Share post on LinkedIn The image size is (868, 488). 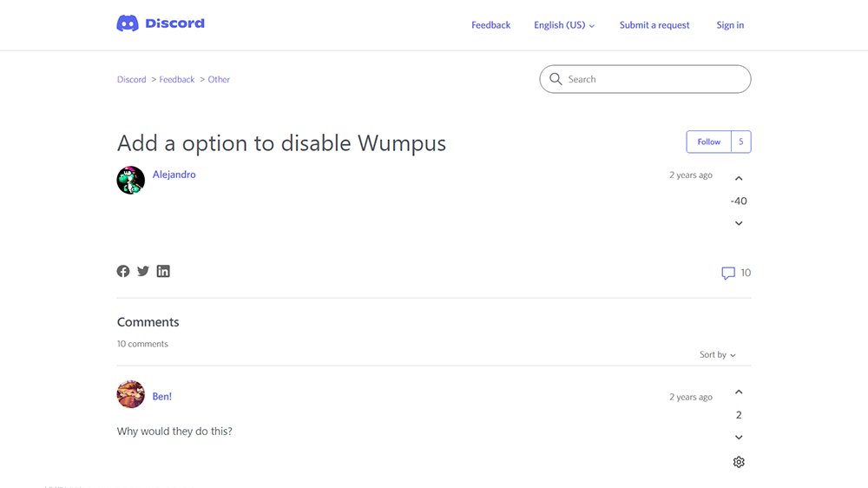click(163, 271)
